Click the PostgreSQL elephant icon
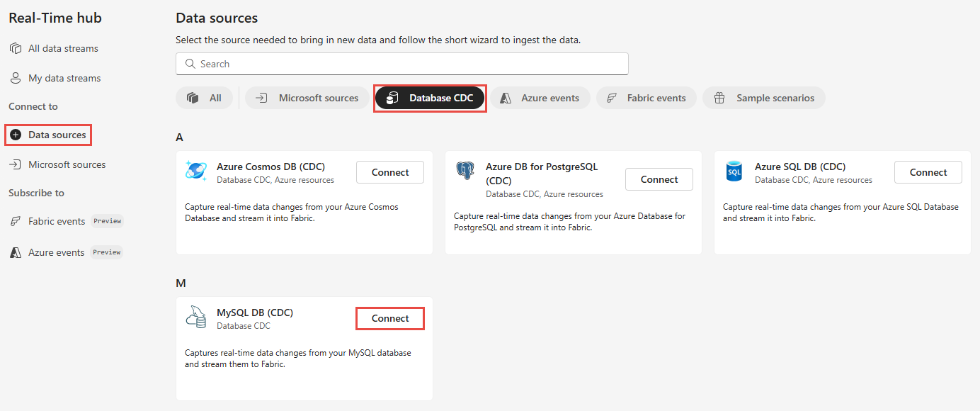The image size is (980, 411). pos(465,171)
